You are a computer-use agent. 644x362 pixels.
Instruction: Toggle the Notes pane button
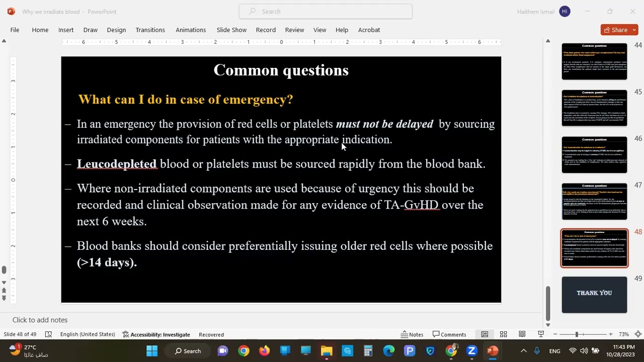(412, 334)
